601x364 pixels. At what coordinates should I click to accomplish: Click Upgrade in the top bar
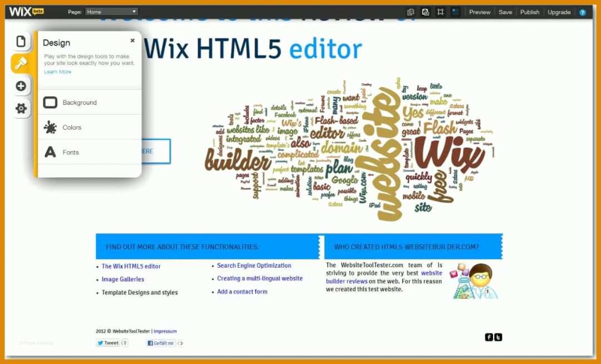coord(559,12)
